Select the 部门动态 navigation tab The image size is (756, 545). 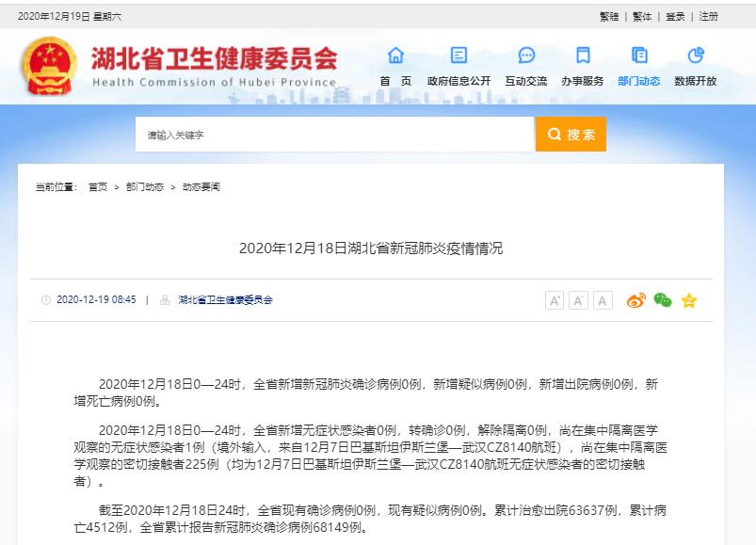coord(639,81)
